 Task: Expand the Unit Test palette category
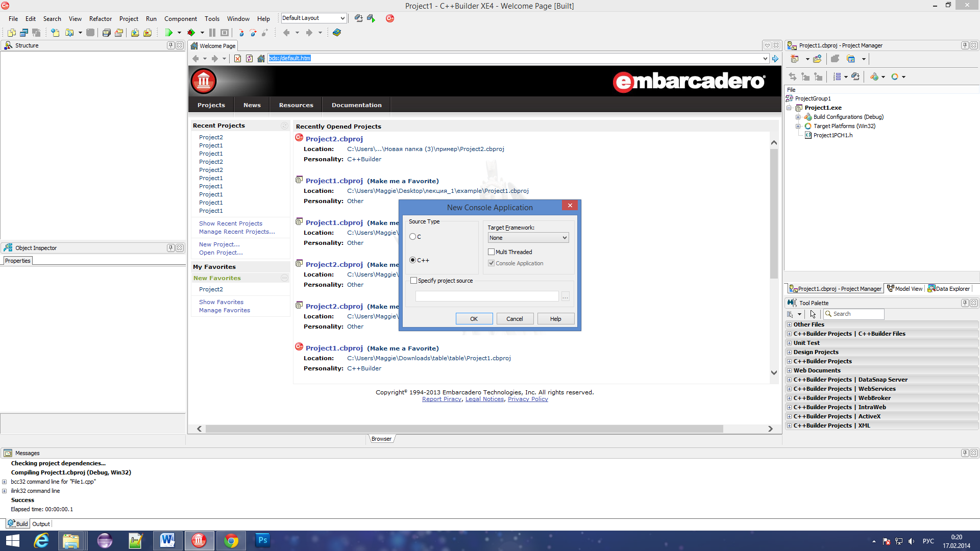(789, 343)
